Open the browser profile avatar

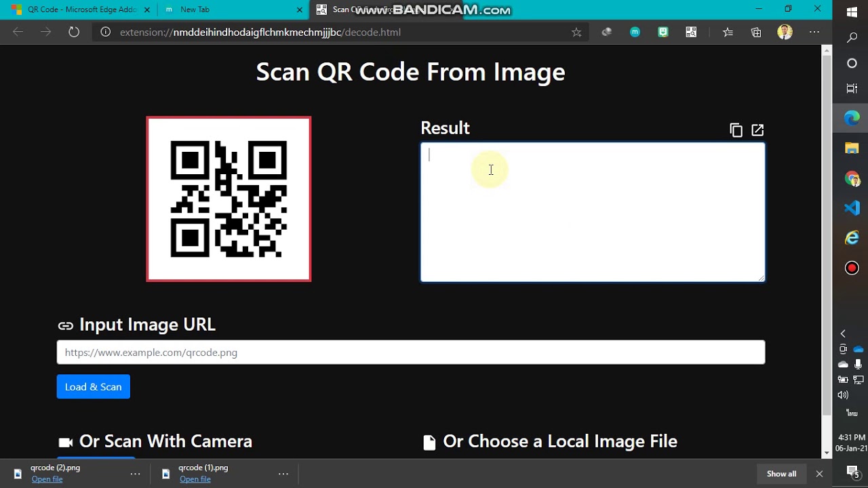[785, 32]
